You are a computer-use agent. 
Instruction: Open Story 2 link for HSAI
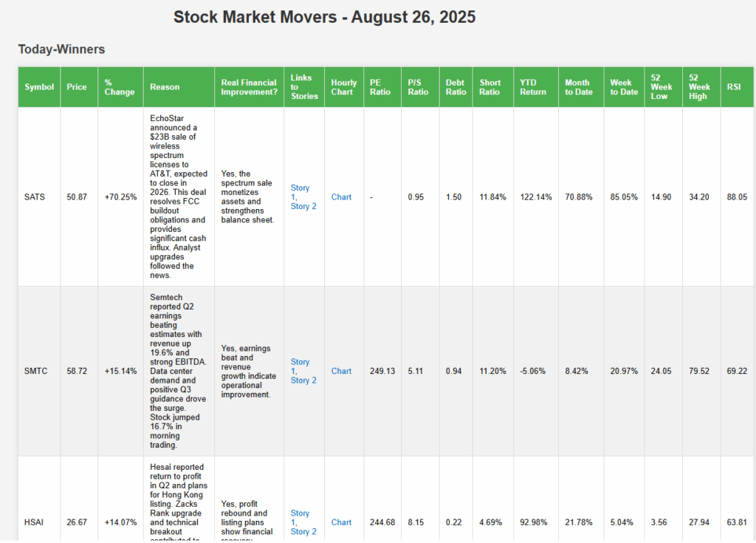[x=303, y=531]
